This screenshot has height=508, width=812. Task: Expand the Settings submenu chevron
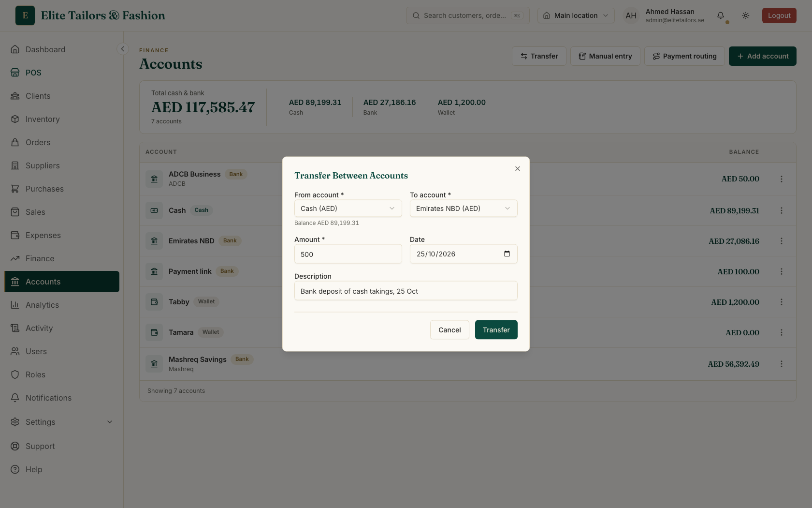tap(110, 422)
